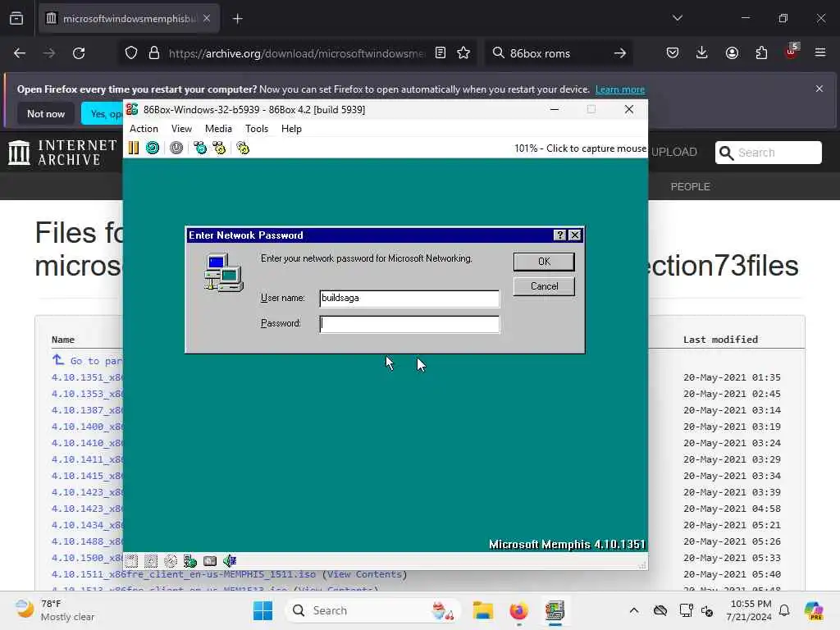Viewport: 840px width, 630px height.
Task: Click uBlock extension icon with badge
Action: (792, 52)
